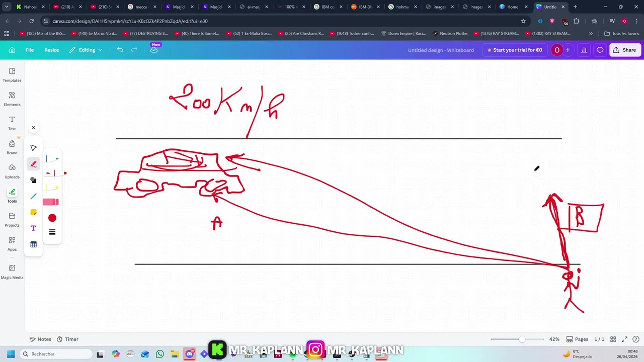Screen dimensions: 644x362
Task: Redo the last action
Action: [x=134, y=50]
